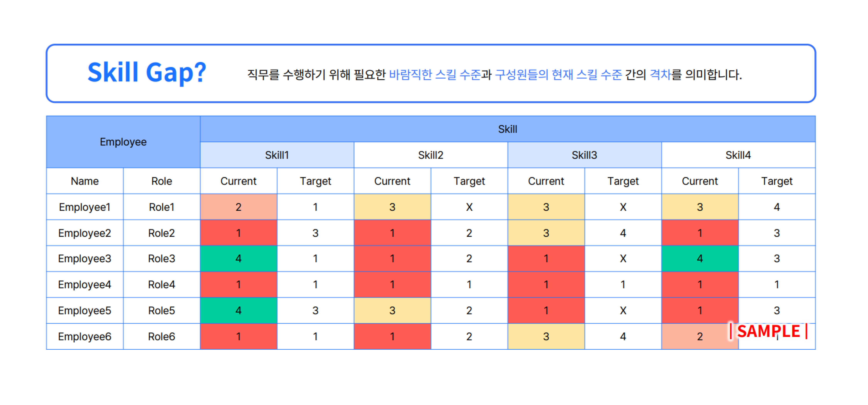The image size is (868, 405).
Task: Select the Role column header
Action: [161, 181]
